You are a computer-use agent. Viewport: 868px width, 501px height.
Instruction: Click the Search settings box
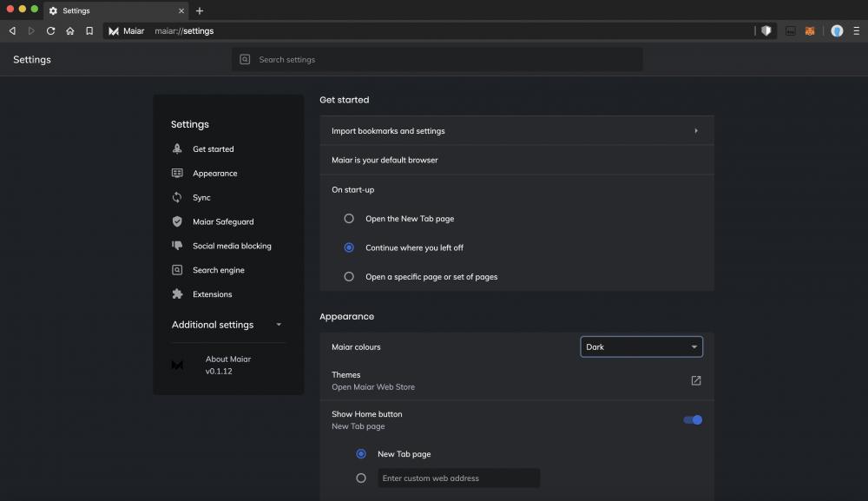pyautogui.click(x=437, y=59)
